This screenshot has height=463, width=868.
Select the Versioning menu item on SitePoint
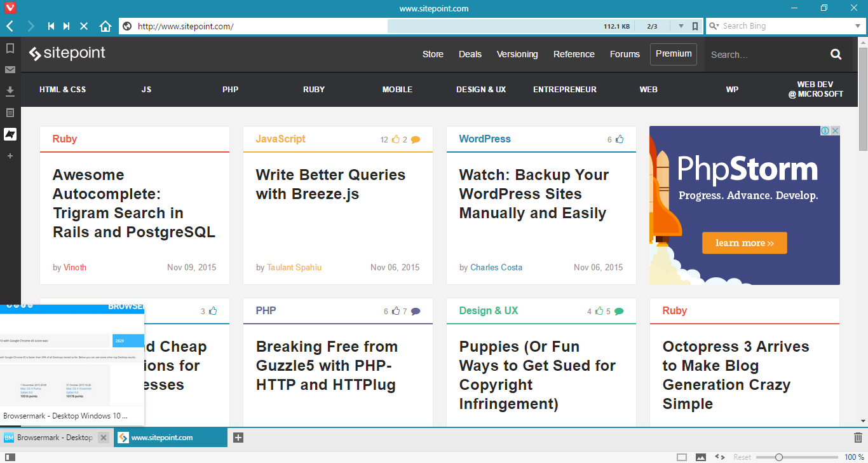coord(517,55)
